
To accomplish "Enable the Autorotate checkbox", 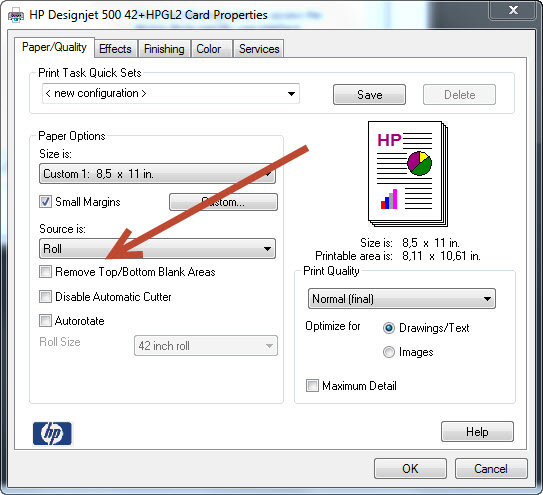I will point(45,321).
